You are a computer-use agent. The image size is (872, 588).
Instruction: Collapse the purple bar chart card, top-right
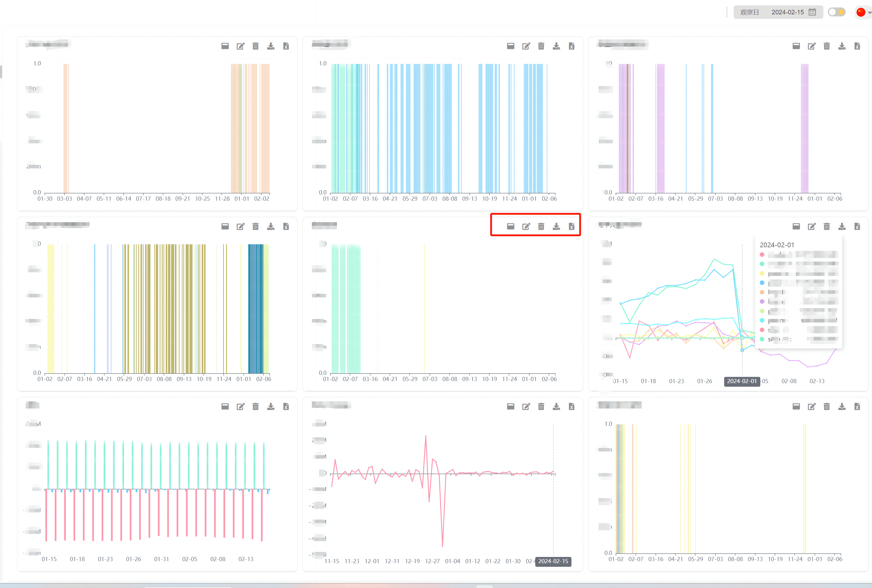[x=796, y=46]
